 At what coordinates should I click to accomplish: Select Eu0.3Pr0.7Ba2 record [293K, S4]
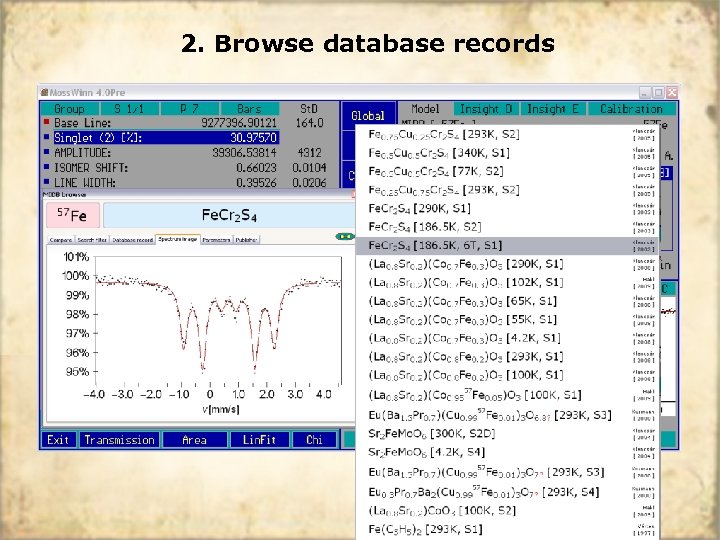click(x=507, y=492)
